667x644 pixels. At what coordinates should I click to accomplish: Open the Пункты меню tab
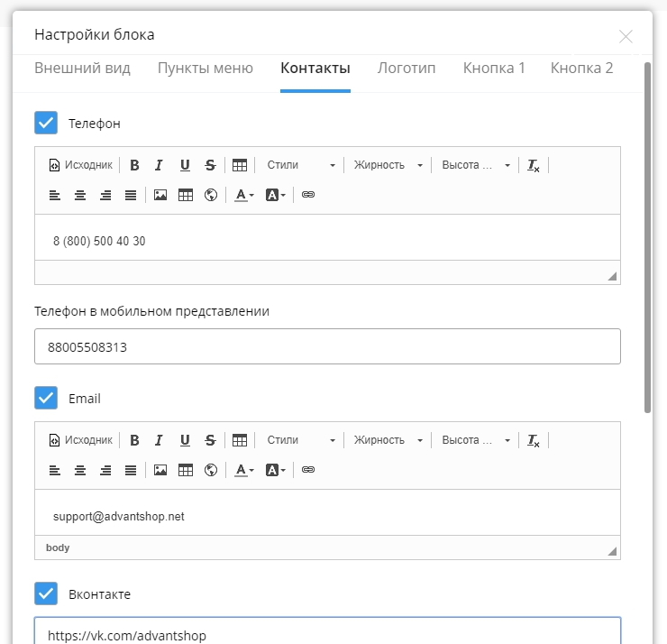(206, 69)
